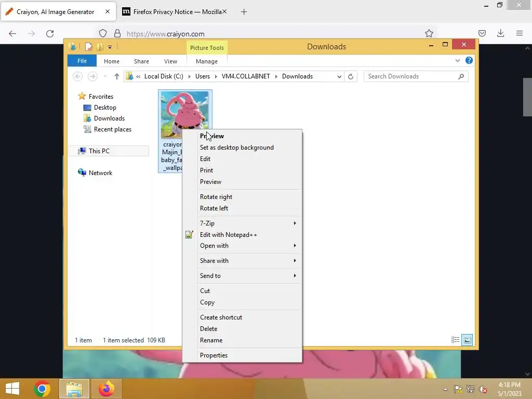Click Firefox back navigation arrow
Viewport: 532px width, 399px height.
pyautogui.click(x=12, y=34)
